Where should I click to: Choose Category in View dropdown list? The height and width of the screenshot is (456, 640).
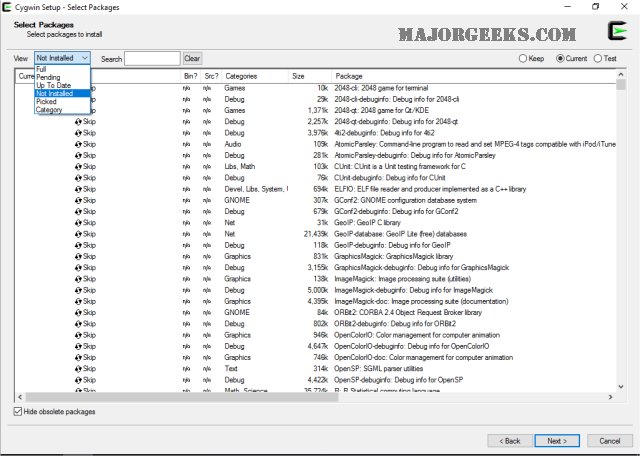[x=62, y=109]
